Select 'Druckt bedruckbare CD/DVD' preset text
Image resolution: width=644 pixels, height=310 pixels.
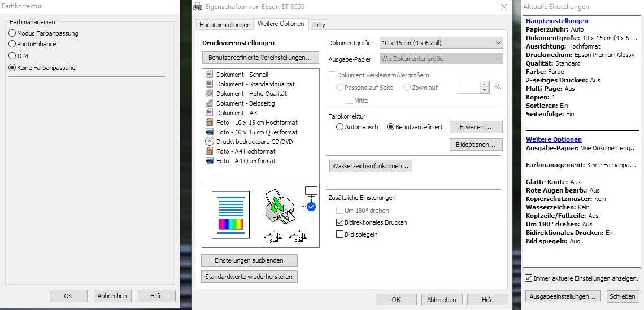[255, 142]
